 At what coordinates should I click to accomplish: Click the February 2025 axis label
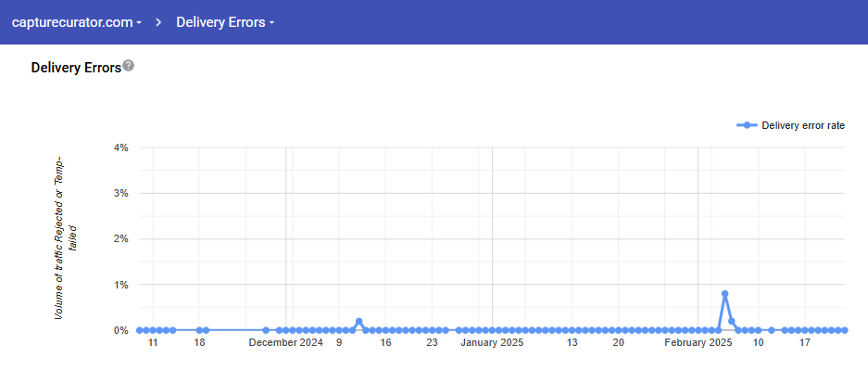coord(698,343)
